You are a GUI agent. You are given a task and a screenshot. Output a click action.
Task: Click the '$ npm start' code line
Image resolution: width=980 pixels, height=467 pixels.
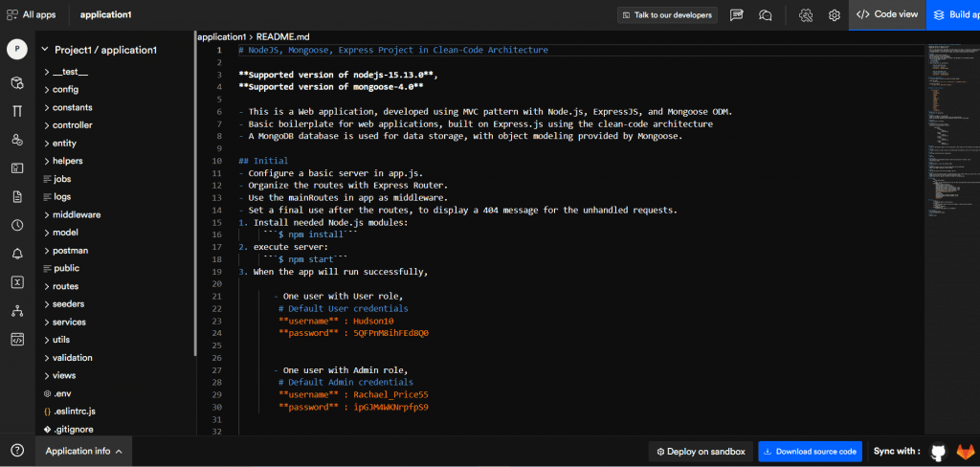pyautogui.click(x=305, y=258)
